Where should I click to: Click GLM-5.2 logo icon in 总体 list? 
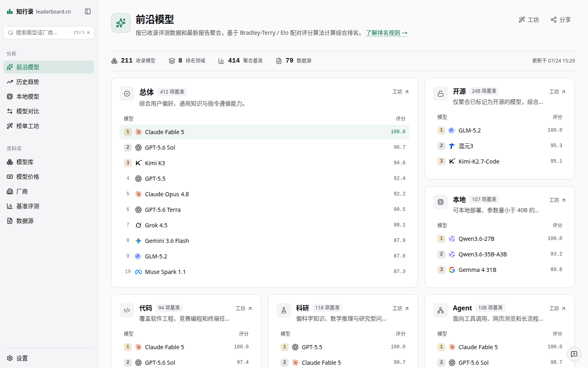(x=138, y=256)
